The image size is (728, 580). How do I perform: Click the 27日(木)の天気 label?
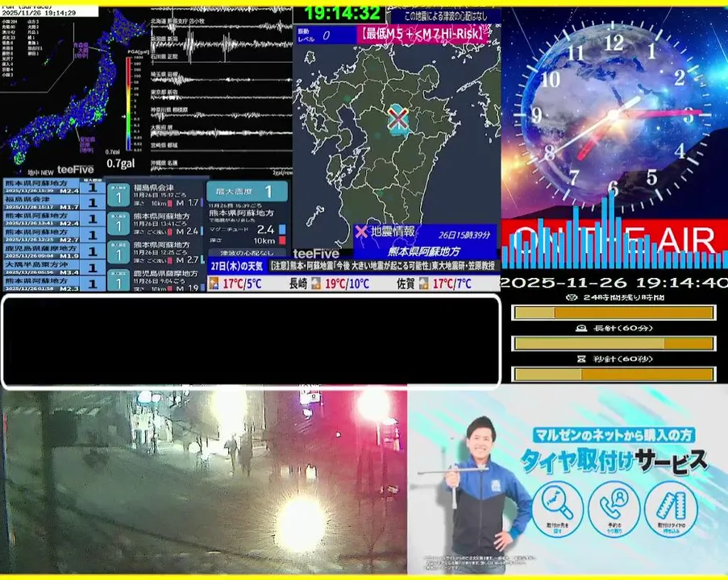pos(237,266)
